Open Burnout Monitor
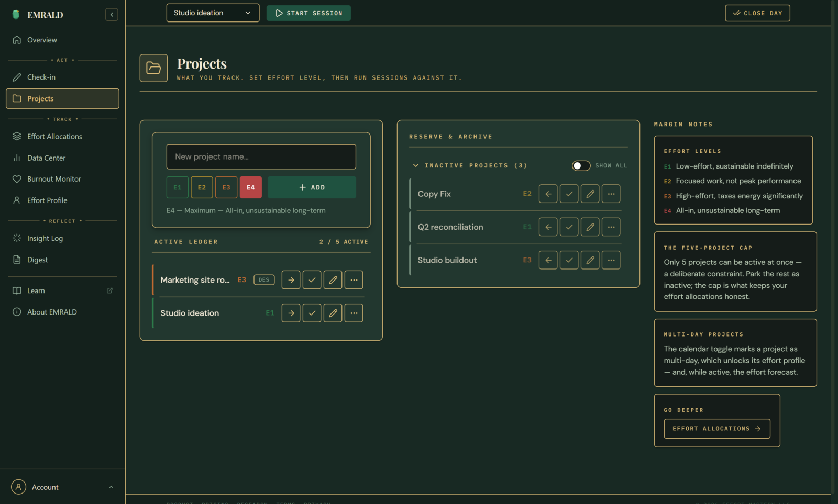Image resolution: width=838 pixels, height=504 pixels. tap(62, 179)
